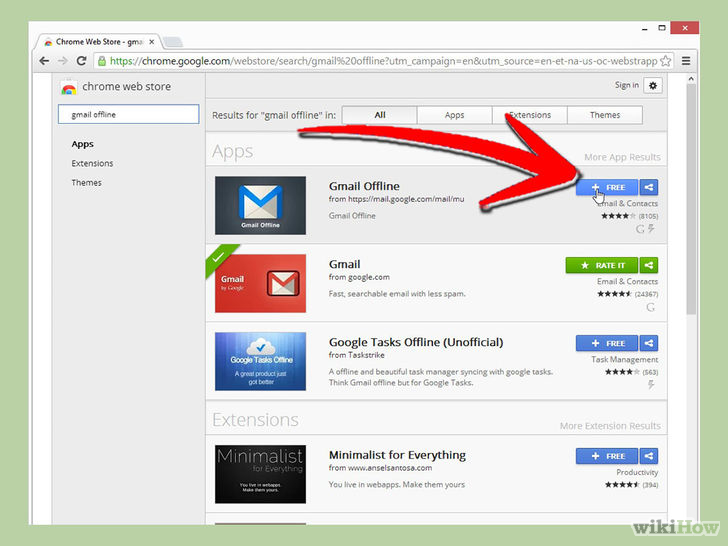The width and height of the screenshot is (728, 546).
Task: Open More App Results link
Action: click(622, 157)
